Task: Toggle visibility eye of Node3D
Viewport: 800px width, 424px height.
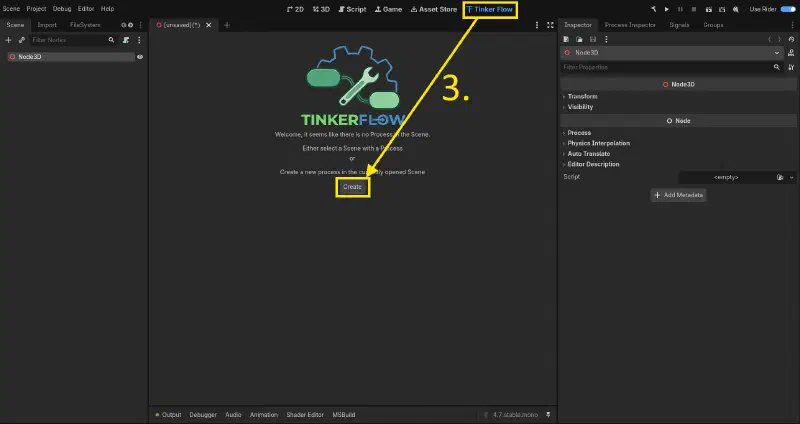Action: [x=140, y=57]
